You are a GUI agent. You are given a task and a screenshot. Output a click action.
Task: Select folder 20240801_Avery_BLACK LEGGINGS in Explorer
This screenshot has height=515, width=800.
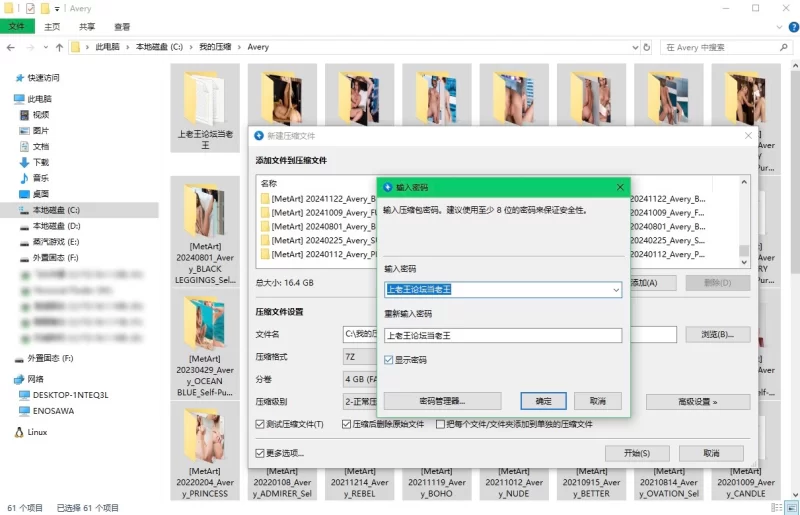[205, 231]
